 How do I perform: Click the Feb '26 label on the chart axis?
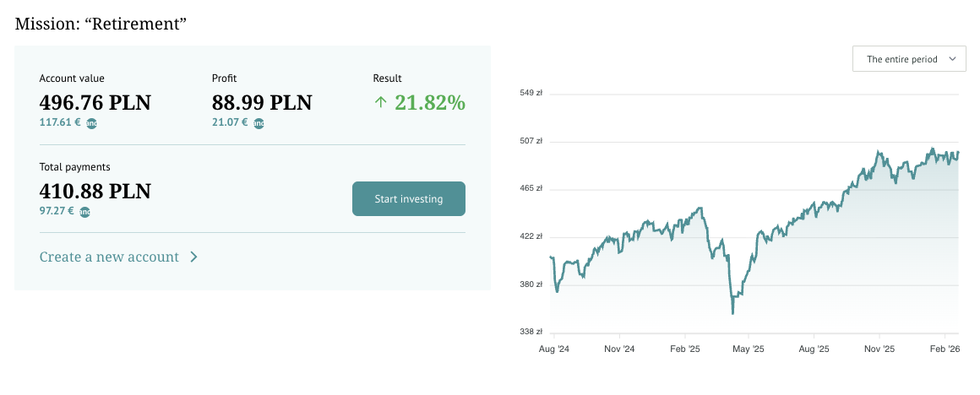coord(945,349)
